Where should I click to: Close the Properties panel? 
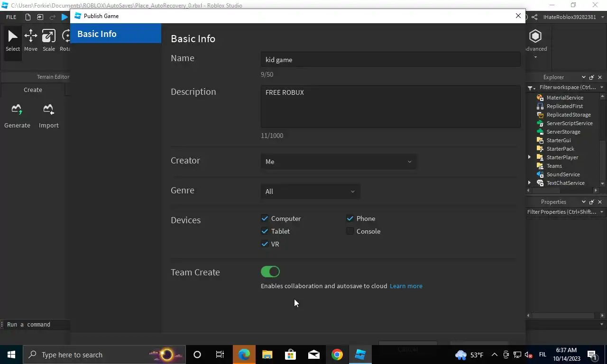coord(600,202)
